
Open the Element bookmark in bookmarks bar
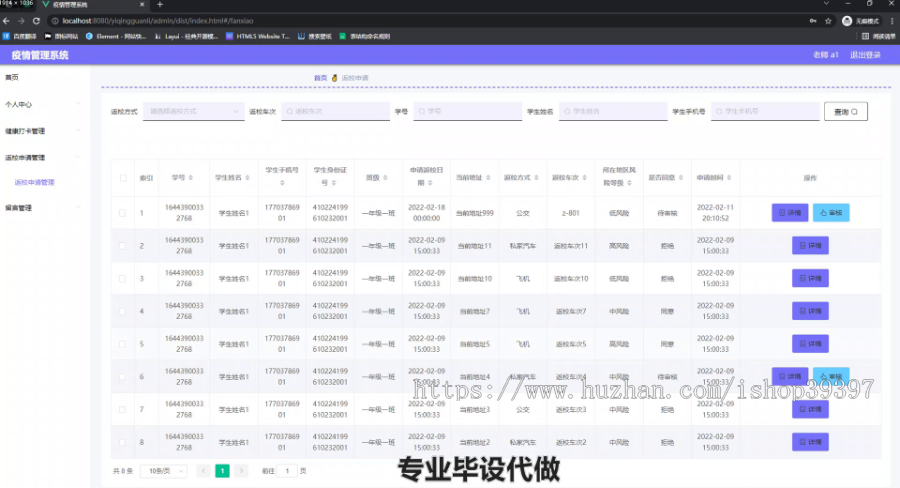pyautogui.click(x=116, y=36)
